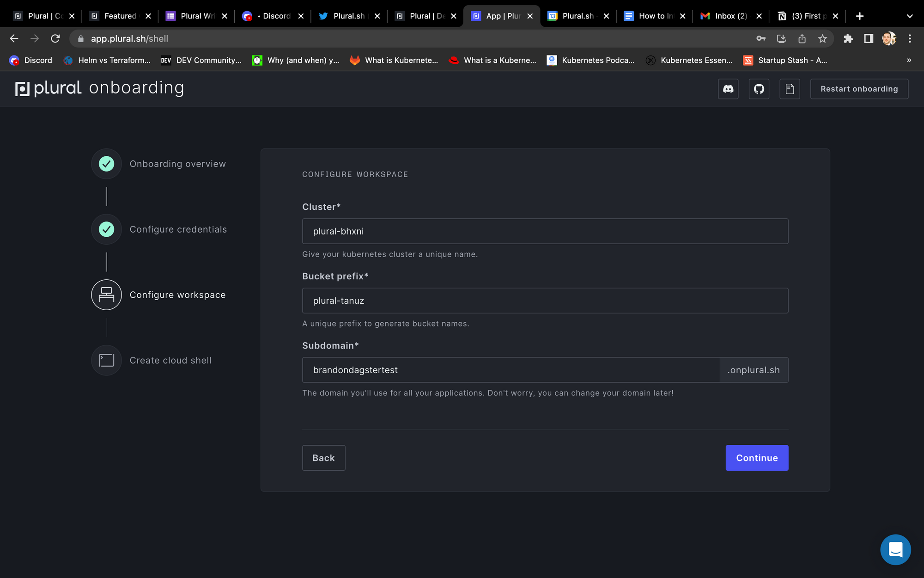The width and height of the screenshot is (924, 578).
Task: Close the App | Plur tab
Action: pyautogui.click(x=530, y=16)
